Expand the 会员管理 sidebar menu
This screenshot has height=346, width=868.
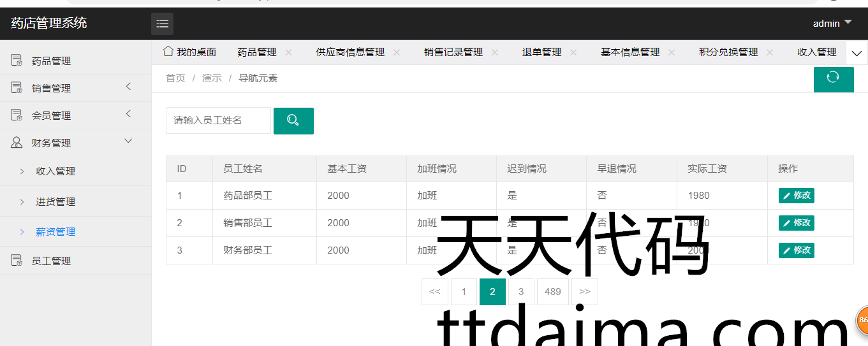click(x=128, y=114)
